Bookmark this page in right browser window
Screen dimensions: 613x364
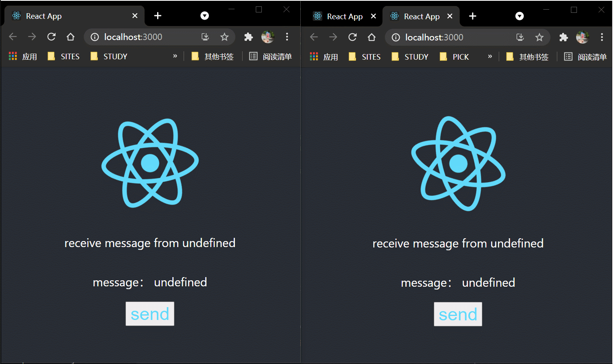(539, 38)
